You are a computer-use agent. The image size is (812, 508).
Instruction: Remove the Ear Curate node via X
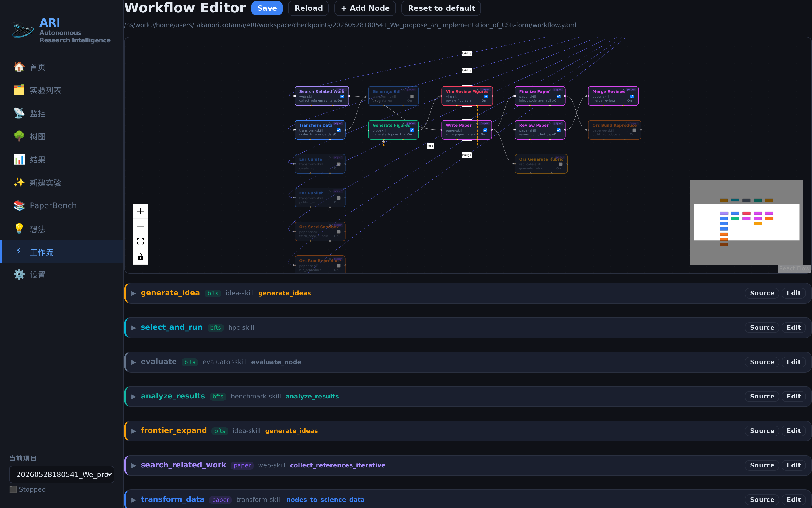coord(330,157)
